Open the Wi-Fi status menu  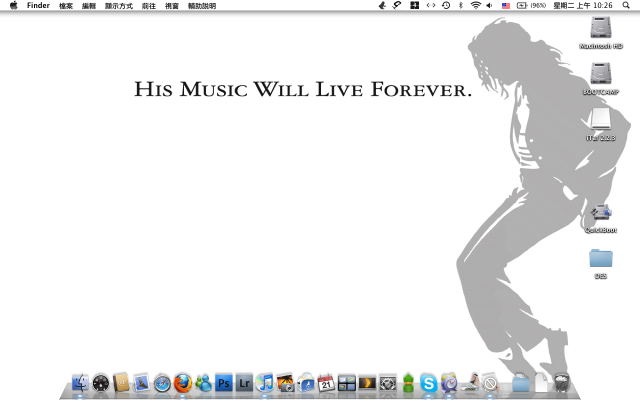click(x=476, y=5)
